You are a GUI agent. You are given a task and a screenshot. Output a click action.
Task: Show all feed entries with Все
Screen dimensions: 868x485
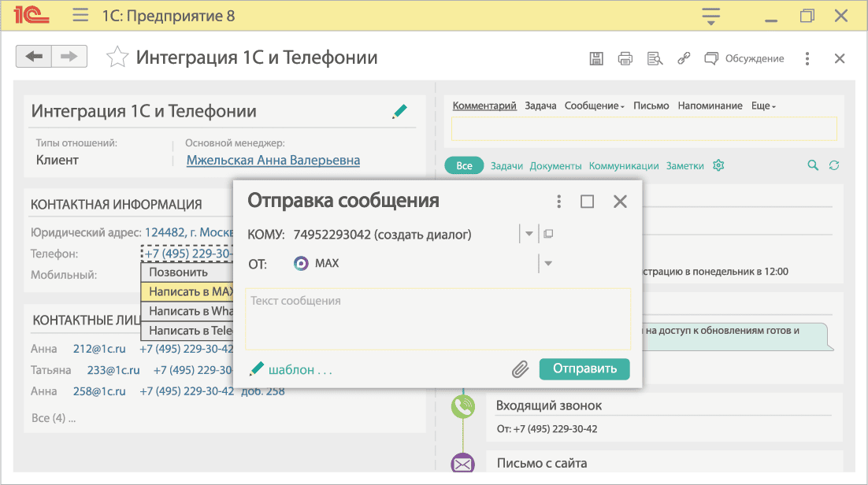click(x=465, y=165)
